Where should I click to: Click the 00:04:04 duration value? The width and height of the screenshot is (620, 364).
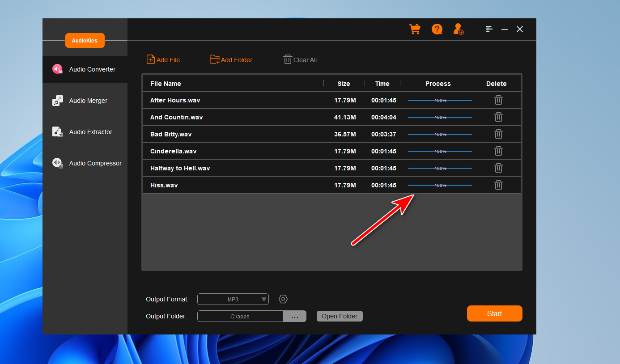(x=384, y=117)
